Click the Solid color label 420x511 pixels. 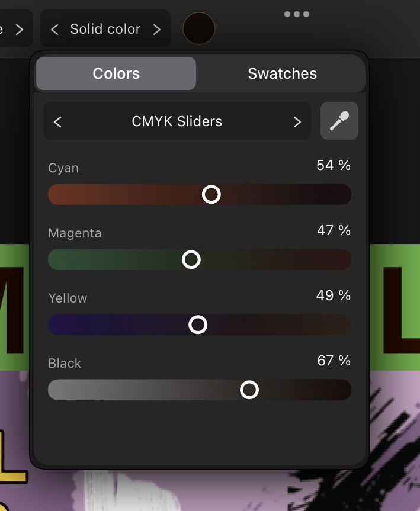105,28
